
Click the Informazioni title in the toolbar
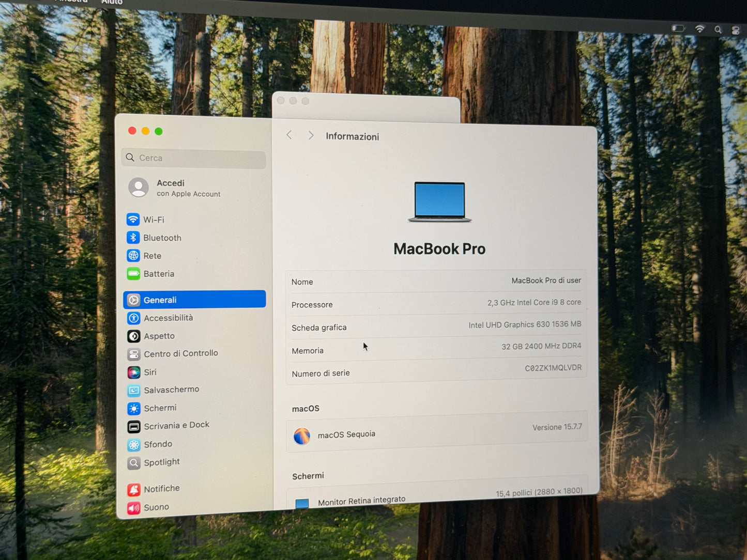353,136
